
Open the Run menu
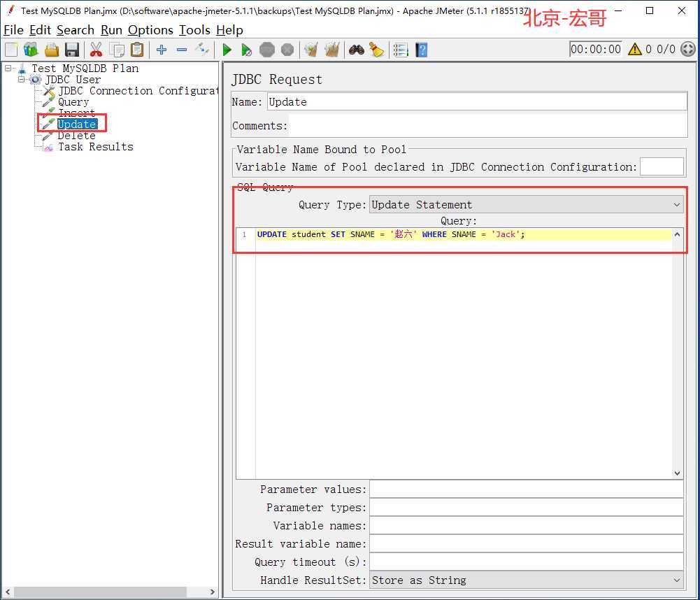[111, 30]
